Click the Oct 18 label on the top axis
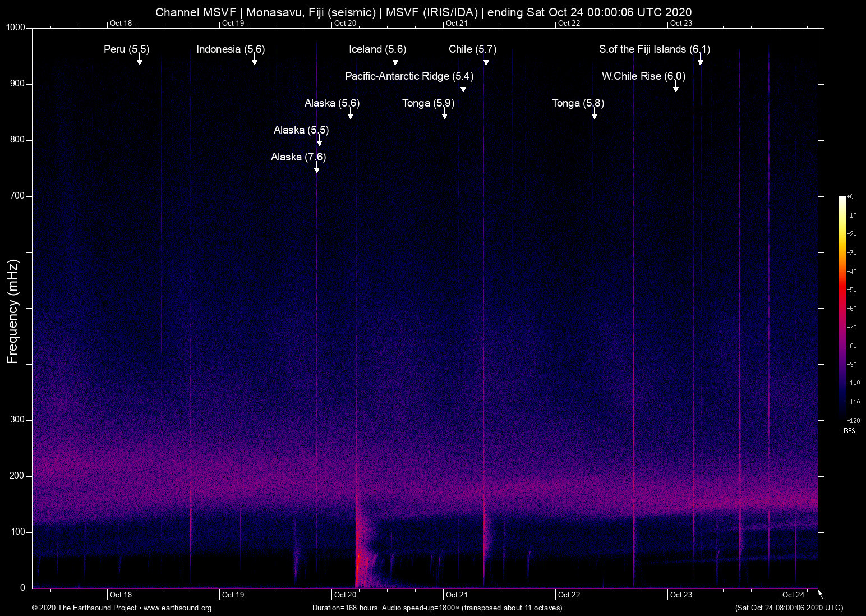This screenshot has height=616, width=866. coord(121,23)
